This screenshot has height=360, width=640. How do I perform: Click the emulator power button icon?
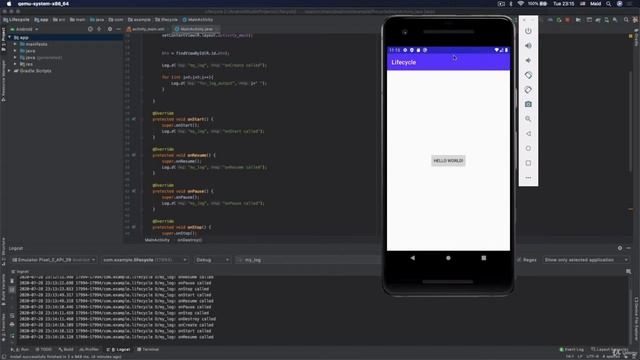[x=528, y=31]
